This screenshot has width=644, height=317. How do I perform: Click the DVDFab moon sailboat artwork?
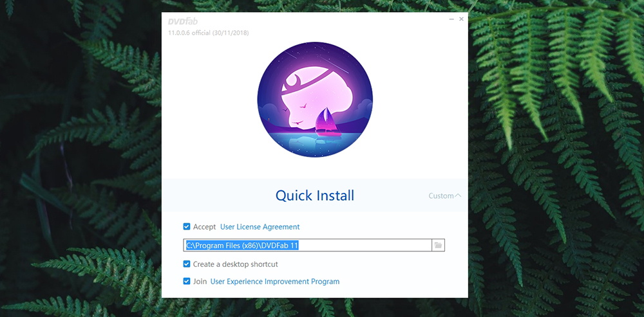point(315,100)
